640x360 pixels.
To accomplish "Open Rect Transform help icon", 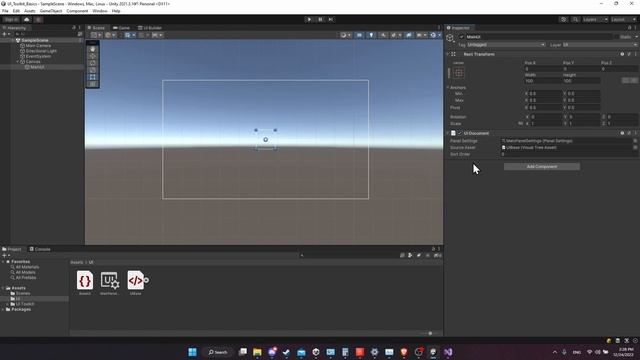I will [622, 54].
